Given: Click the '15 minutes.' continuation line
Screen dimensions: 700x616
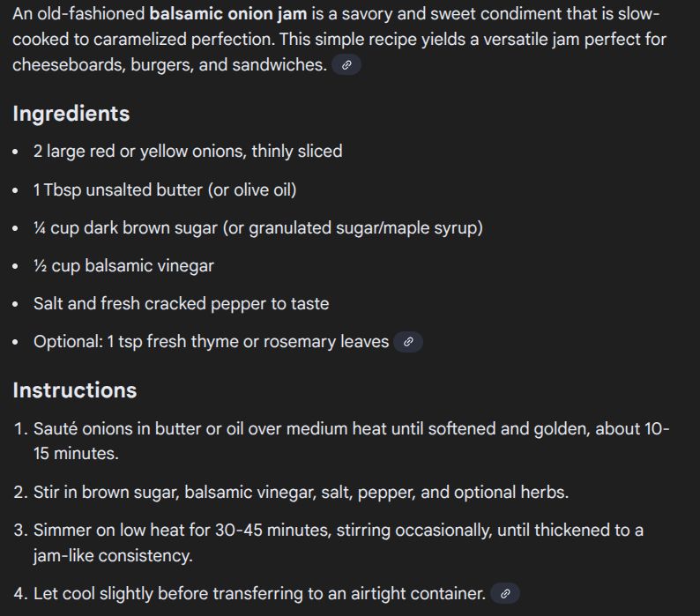Looking at the screenshot, I should point(76,454).
